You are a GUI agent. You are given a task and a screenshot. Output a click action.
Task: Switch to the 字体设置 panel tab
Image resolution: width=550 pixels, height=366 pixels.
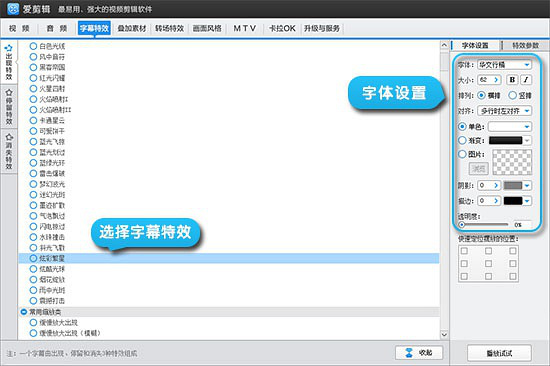pyautogui.click(x=475, y=45)
